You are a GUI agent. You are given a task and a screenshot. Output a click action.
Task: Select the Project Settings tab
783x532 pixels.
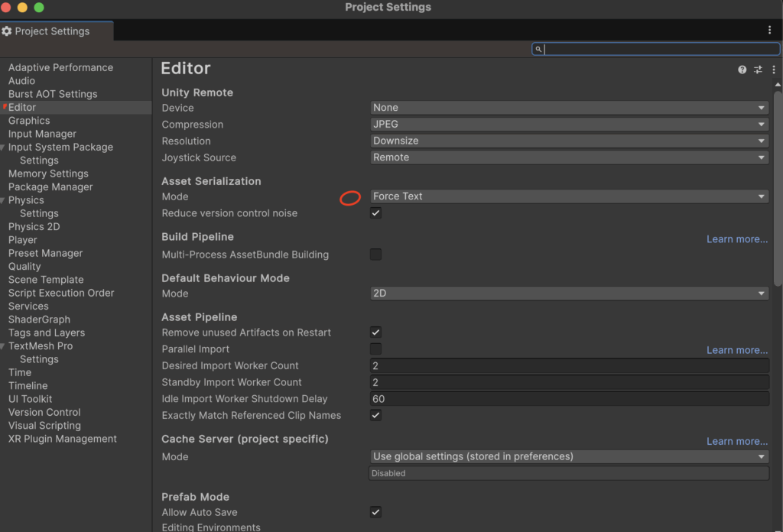click(57, 31)
